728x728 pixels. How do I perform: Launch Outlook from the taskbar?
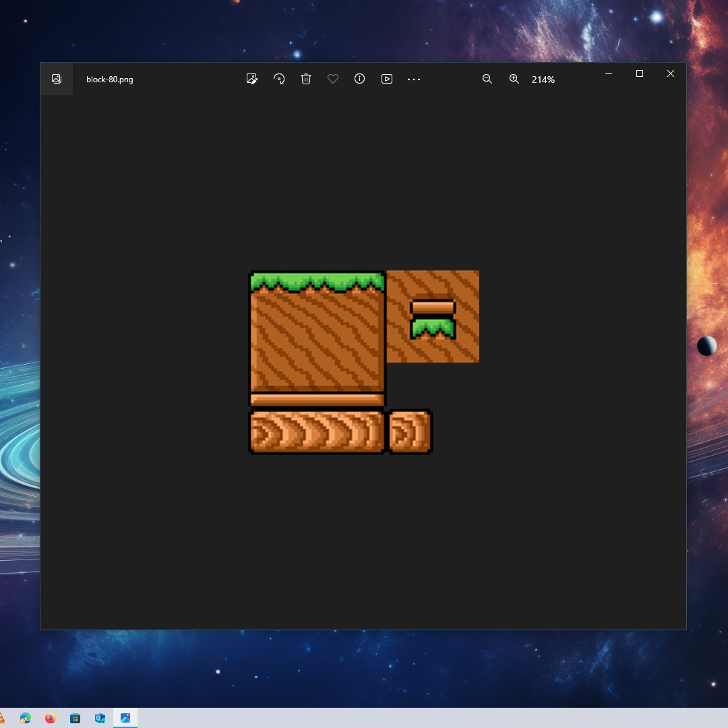100,717
